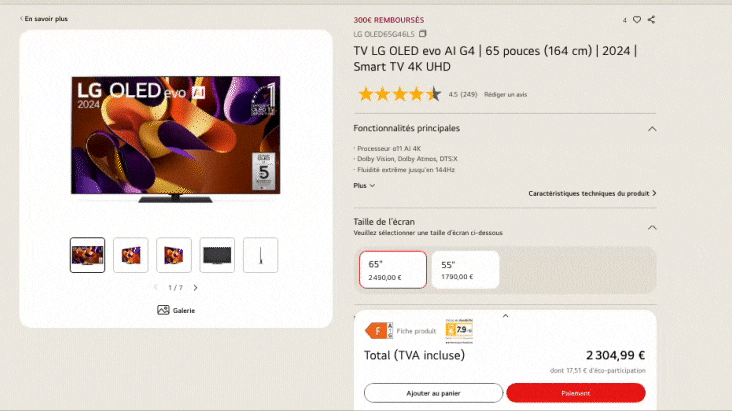Viewport: 732px width, 411px height.
Task: Open Caractéristiques techniques du produit link
Action: point(592,193)
